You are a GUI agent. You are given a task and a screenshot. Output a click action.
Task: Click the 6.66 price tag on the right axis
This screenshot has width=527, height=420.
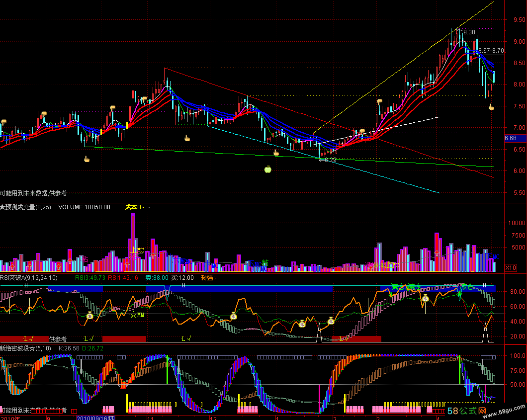(x=510, y=138)
